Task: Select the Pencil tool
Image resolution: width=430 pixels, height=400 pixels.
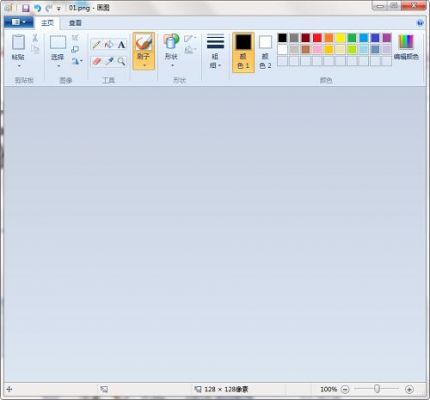Action: (97, 44)
